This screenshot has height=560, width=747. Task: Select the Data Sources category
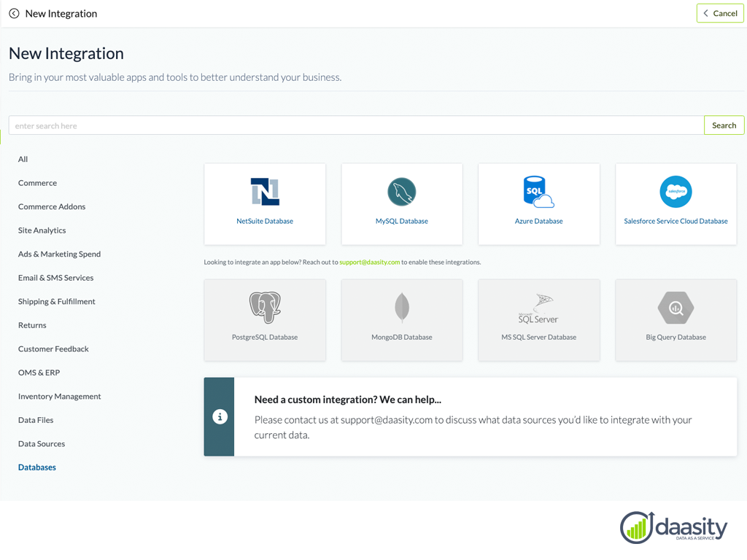tap(42, 444)
